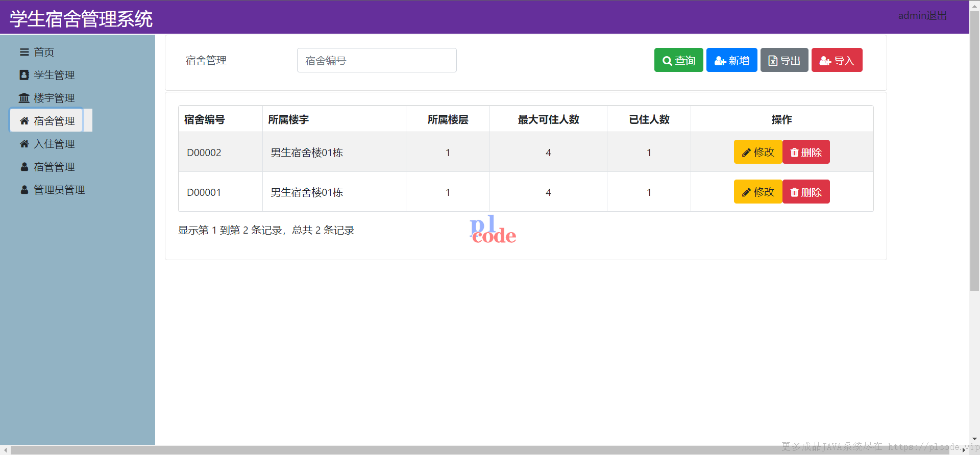Click the 最大可住人数 column header
This screenshot has width=980, height=455.
tap(548, 119)
